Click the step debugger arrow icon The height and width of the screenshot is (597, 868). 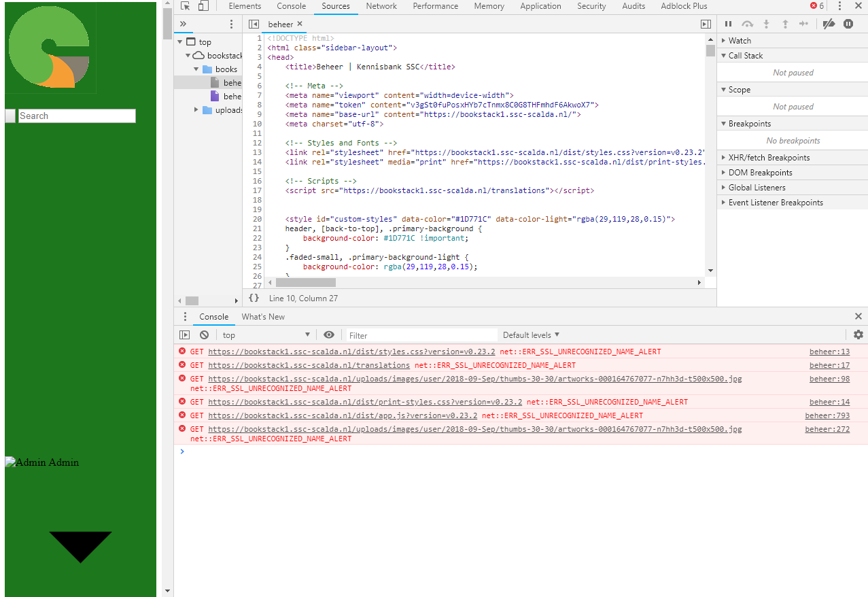click(804, 24)
